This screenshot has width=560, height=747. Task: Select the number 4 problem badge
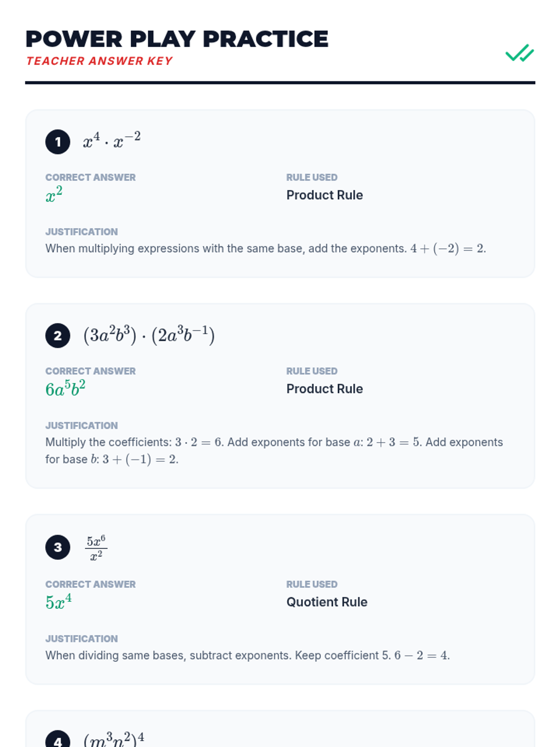58,740
